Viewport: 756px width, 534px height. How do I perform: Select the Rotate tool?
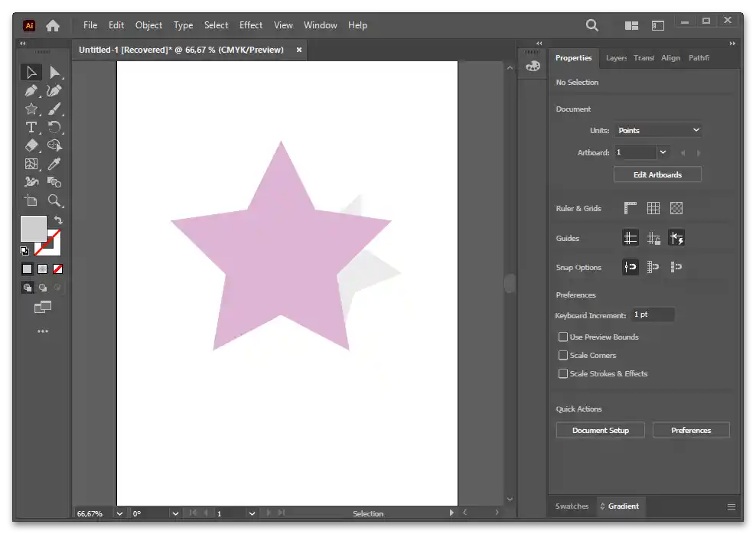point(54,127)
